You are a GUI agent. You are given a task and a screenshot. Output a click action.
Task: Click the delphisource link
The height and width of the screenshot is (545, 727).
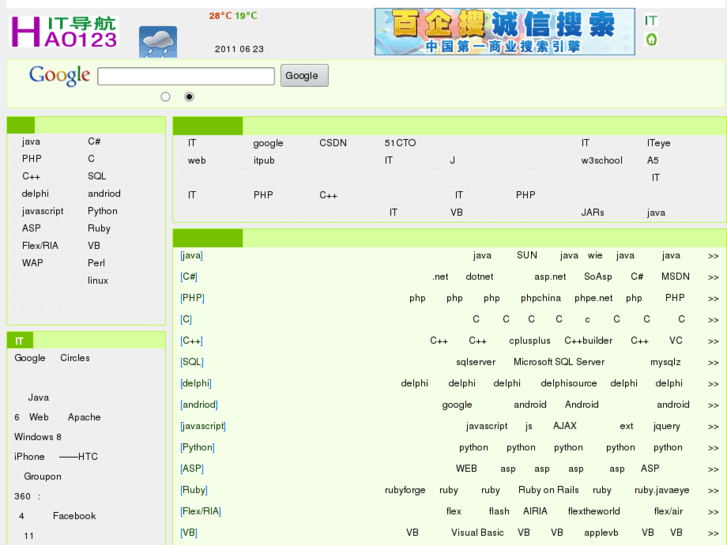tap(569, 384)
